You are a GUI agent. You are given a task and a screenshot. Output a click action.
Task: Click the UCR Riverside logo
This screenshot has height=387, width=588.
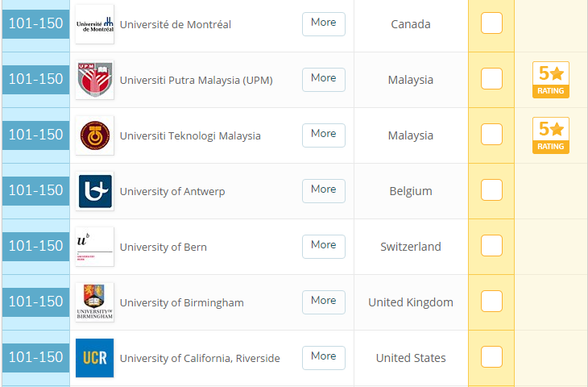click(x=94, y=358)
